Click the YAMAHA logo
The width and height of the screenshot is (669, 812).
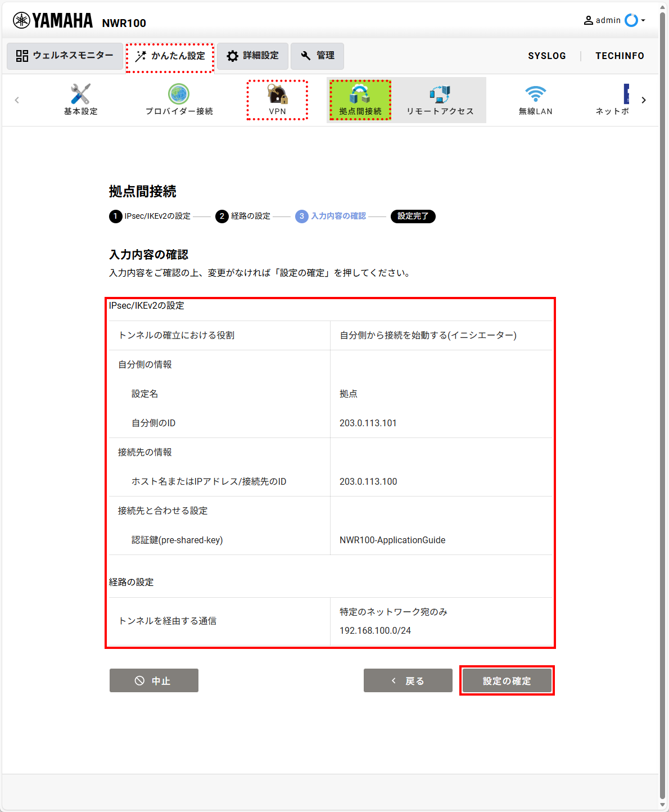(53, 21)
